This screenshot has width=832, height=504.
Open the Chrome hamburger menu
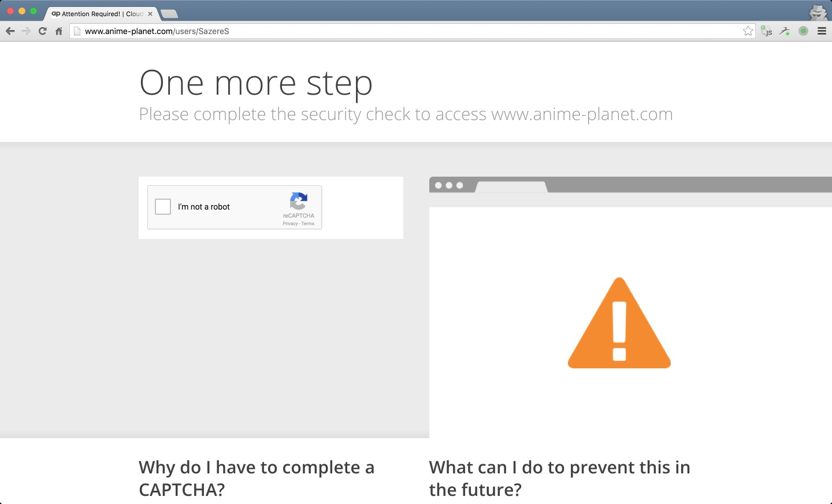click(x=822, y=31)
